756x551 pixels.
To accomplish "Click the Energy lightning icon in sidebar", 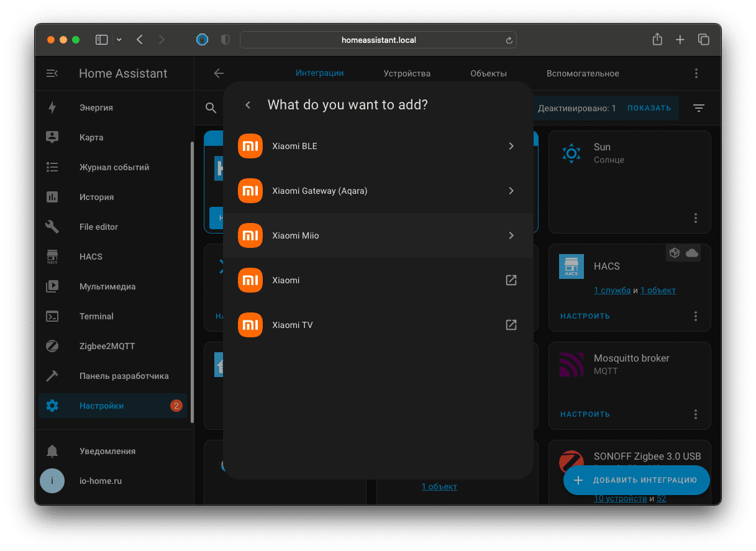I will (52, 107).
